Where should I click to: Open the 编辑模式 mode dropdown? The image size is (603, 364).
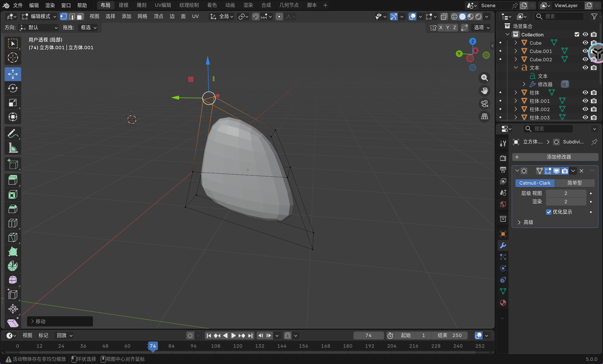pyautogui.click(x=39, y=17)
